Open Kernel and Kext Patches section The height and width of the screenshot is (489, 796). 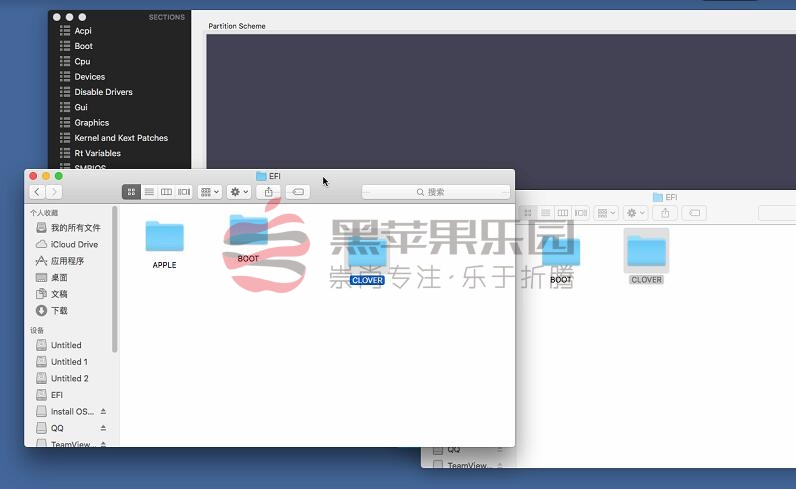(121, 138)
